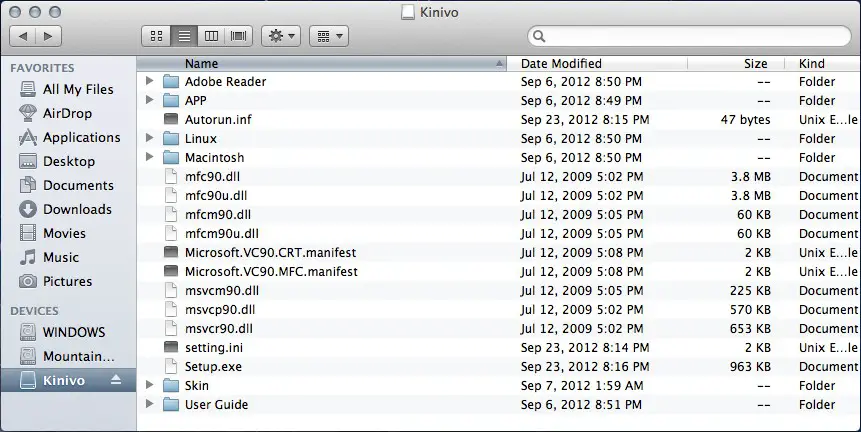Screen dimensions: 861x432
Task: Select the Skin folder name
Action: (x=197, y=385)
